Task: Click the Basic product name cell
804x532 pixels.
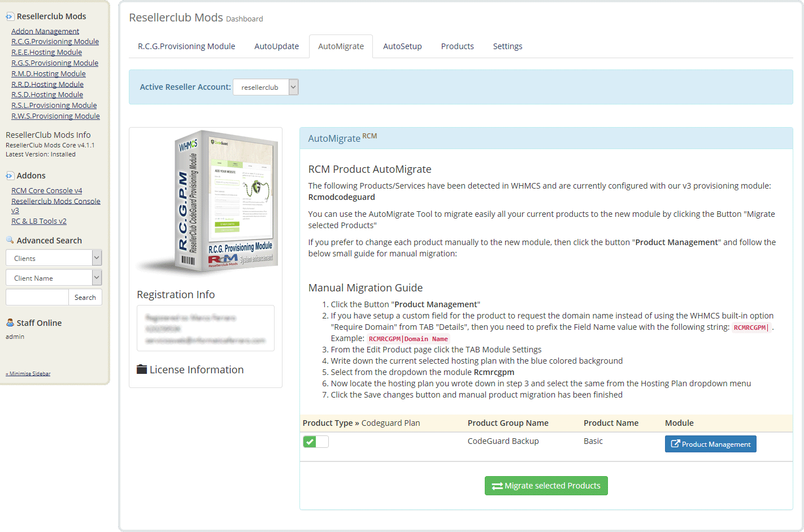Action: (593, 441)
